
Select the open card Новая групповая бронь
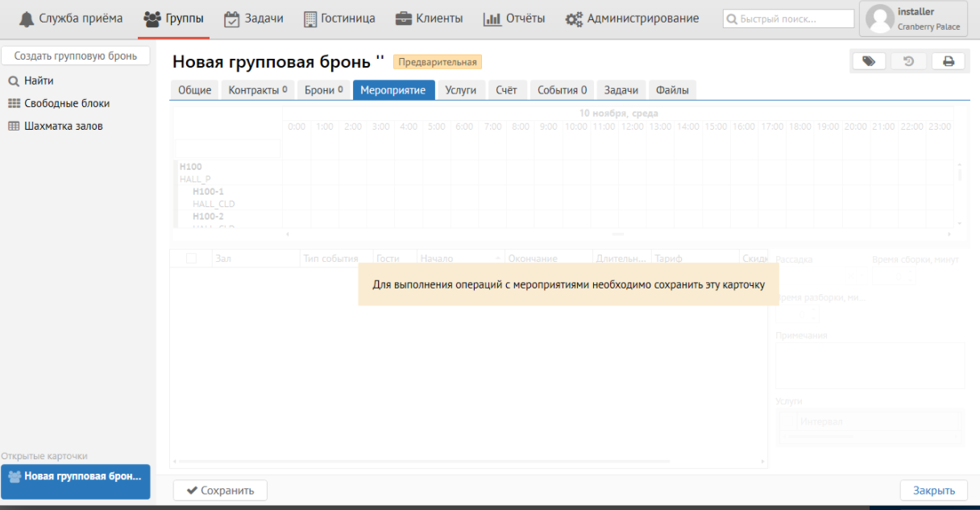coord(76,477)
